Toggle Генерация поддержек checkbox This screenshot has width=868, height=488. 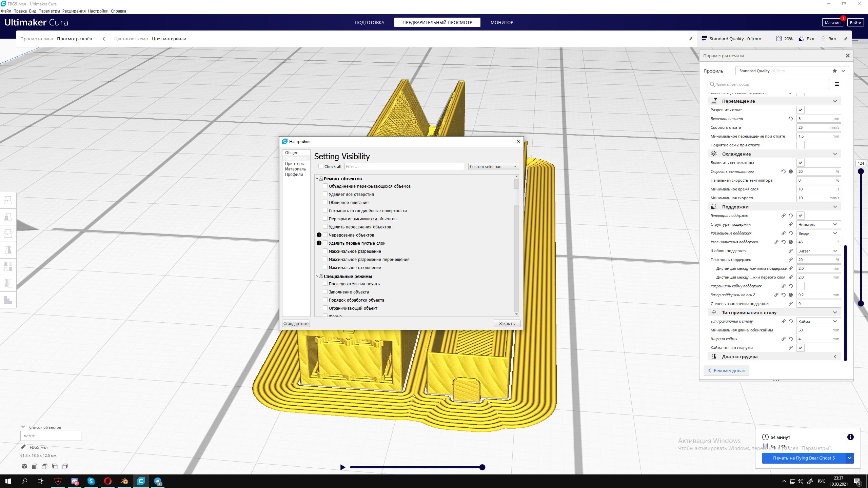click(x=800, y=216)
